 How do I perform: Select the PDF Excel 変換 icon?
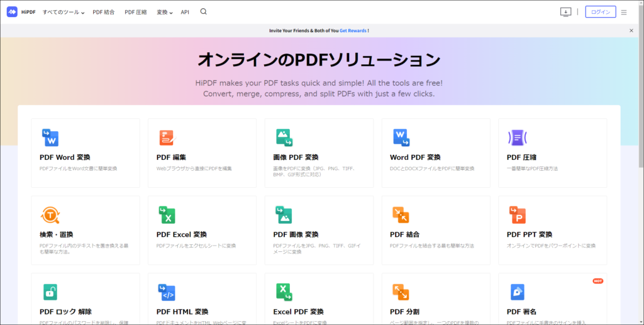[x=167, y=215]
